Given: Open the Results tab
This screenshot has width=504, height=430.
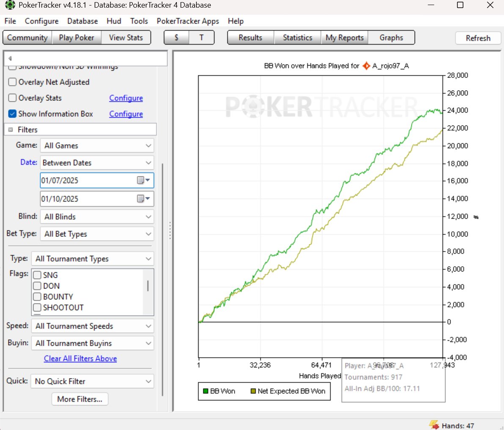Looking at the screenshot, I should (x=251, y=37).
